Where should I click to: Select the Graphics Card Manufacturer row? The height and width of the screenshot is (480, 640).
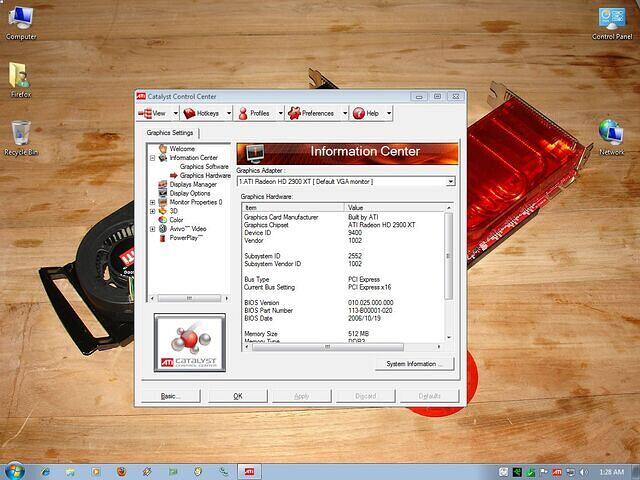point(344,217)
